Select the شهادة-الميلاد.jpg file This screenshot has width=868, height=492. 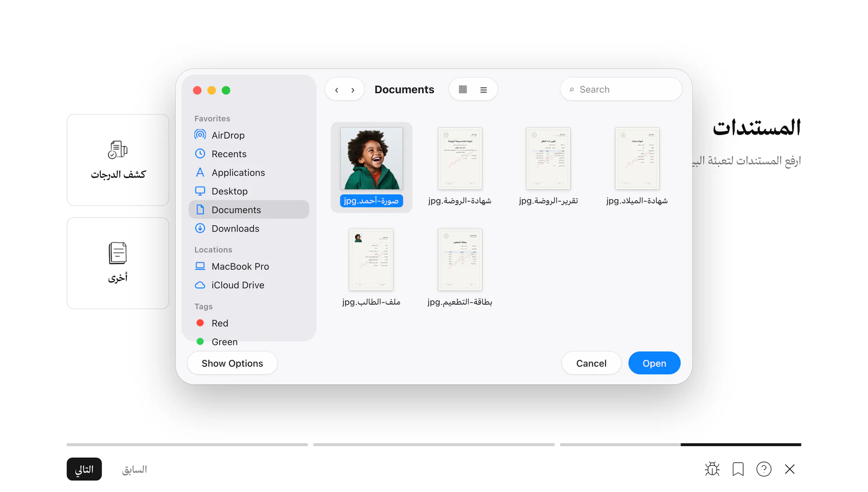[637, 167]
